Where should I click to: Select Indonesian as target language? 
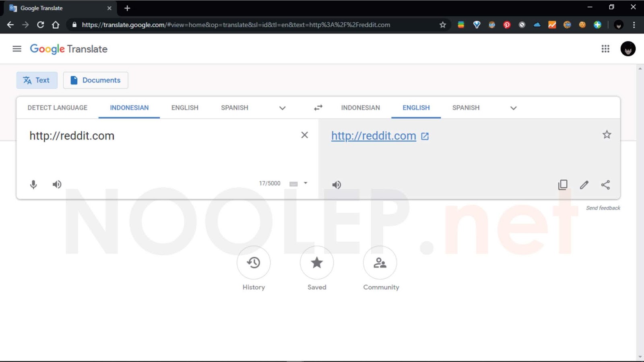[x=361, y=108]
